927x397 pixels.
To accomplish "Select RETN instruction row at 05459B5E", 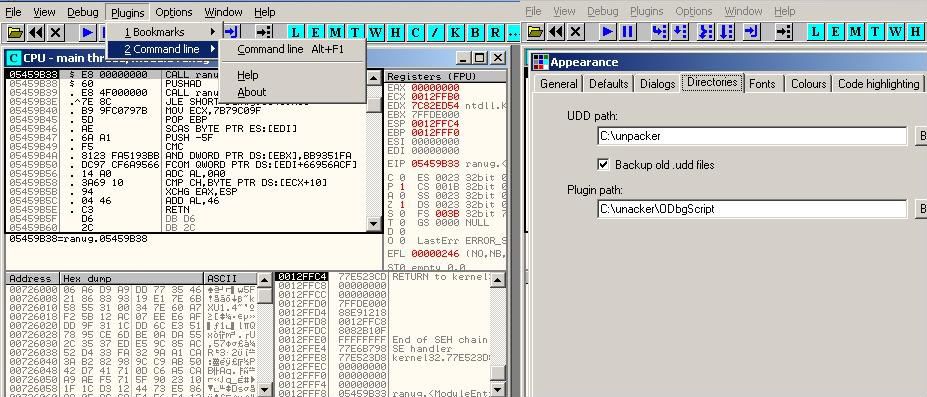I will pos(186,209).
